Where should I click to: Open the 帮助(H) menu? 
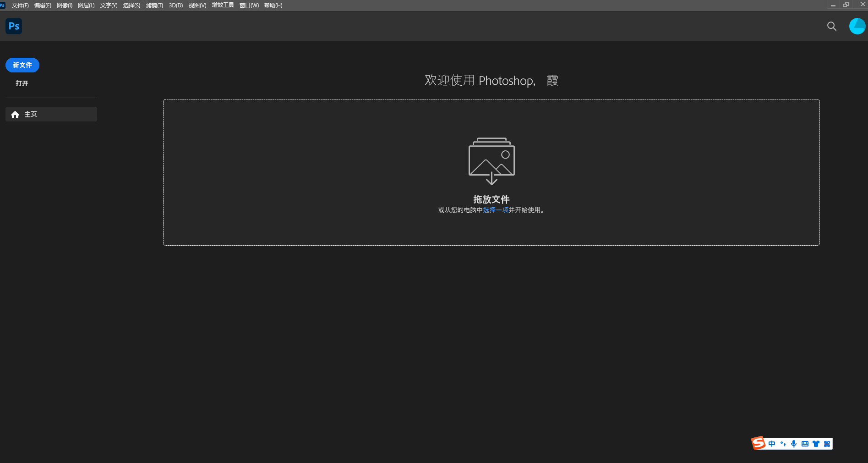click(x=273, y=6)
